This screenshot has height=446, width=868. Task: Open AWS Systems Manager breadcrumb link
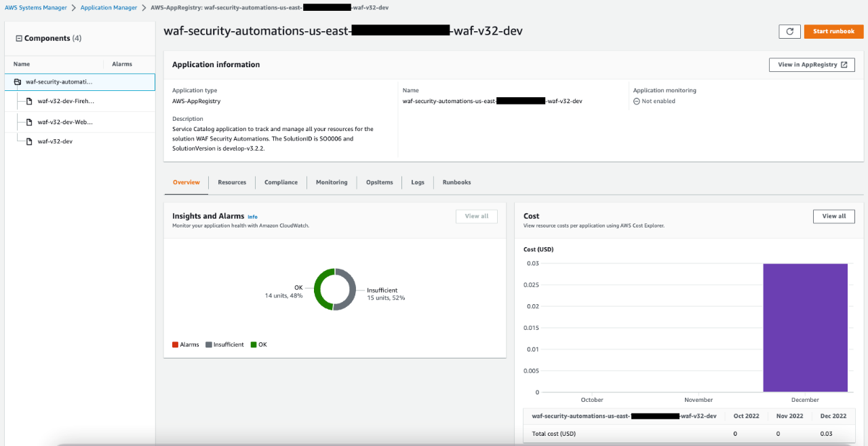pyautogui.click(x=35, y=7)
